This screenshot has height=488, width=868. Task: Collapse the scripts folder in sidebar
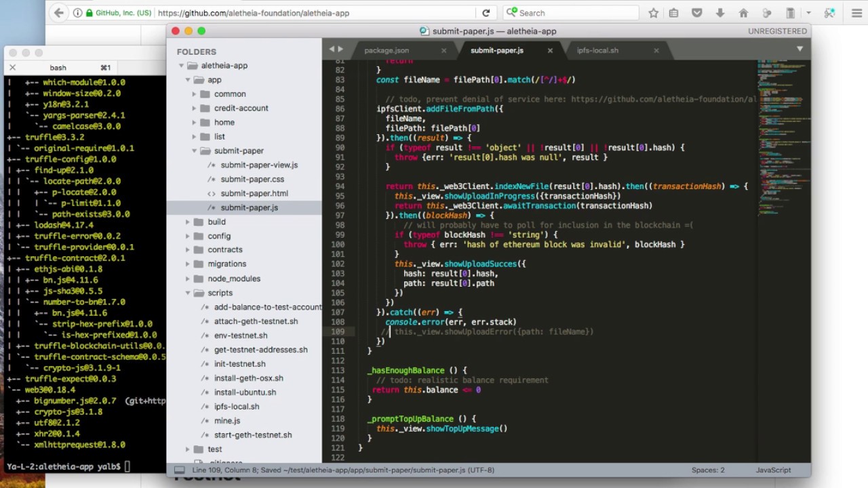[188, 293]
